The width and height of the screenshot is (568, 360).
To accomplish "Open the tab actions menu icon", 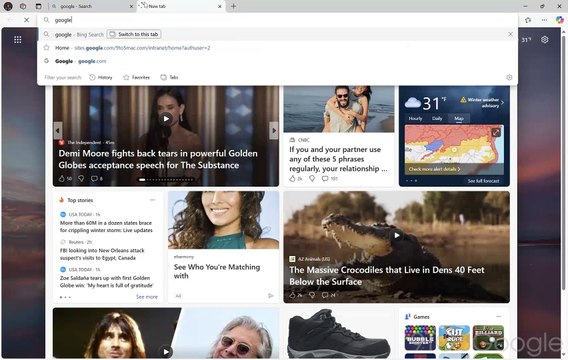I will tap(38, 6).
